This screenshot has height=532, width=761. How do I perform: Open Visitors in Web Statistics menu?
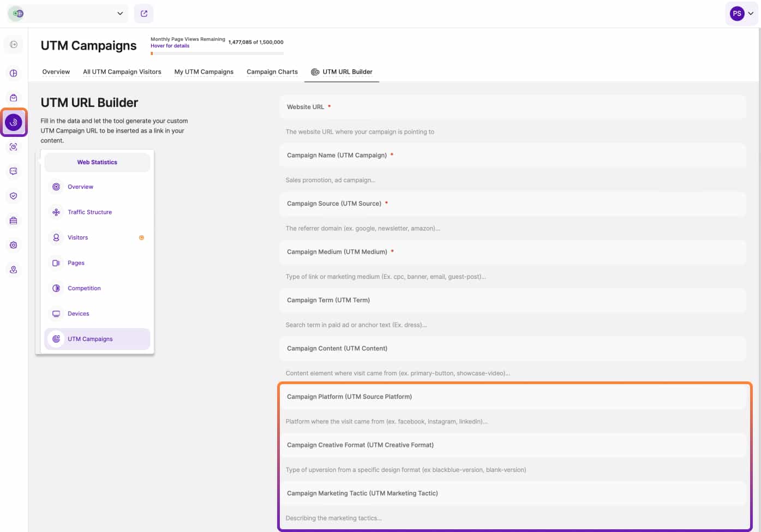coord(77,237)
